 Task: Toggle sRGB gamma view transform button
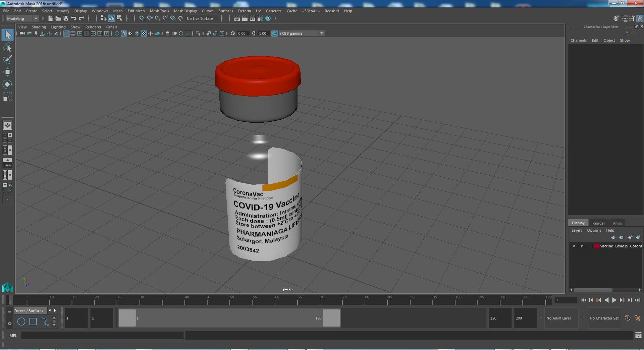click(274, 34)
